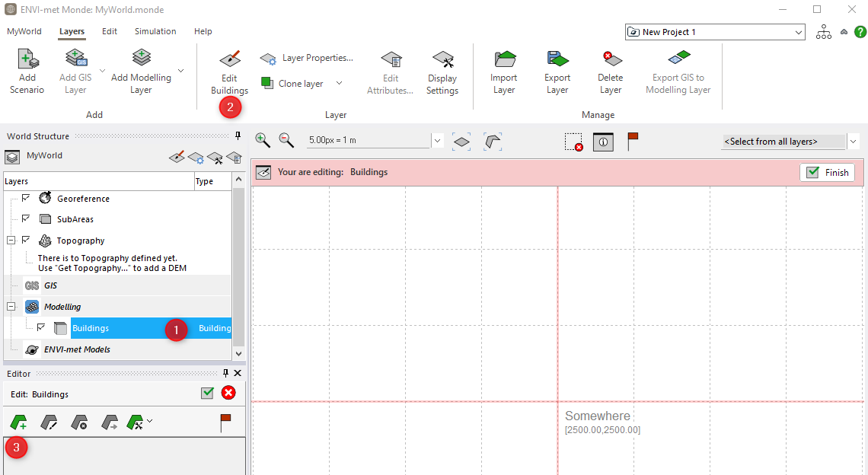Open the Simulation menu
Viewport: 868px width, 475px height.
click(x=155, y=31)
